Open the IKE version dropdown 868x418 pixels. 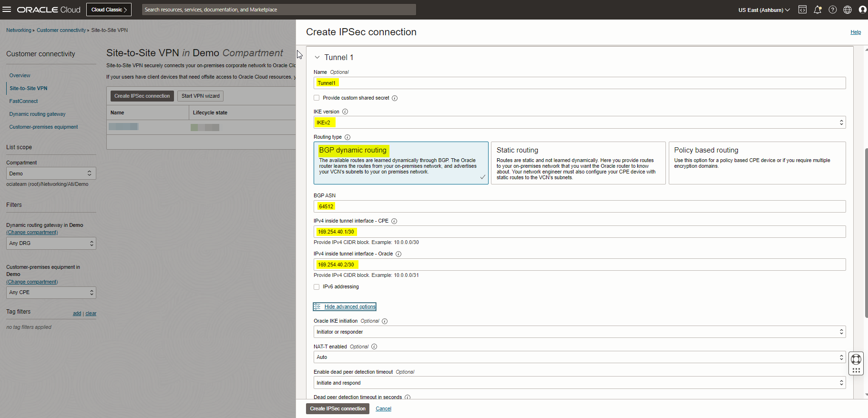(579, 122)
